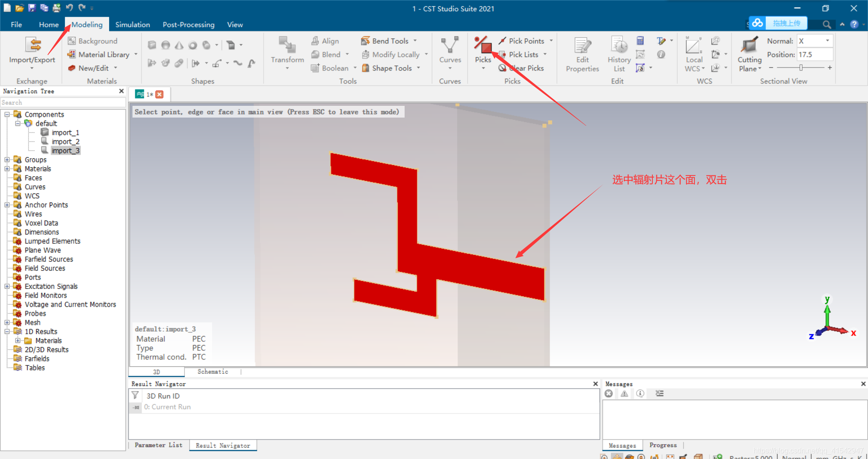This screenshot has width=868, height=459.
Task: Switch to the Home ribbon tab
Action: click(48, 24)
